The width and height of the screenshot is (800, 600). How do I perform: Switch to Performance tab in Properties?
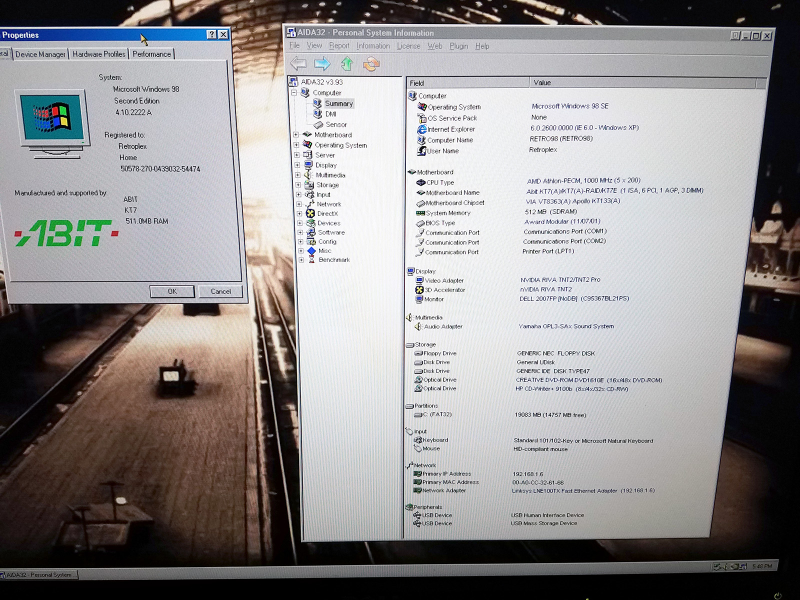point(152,54)
